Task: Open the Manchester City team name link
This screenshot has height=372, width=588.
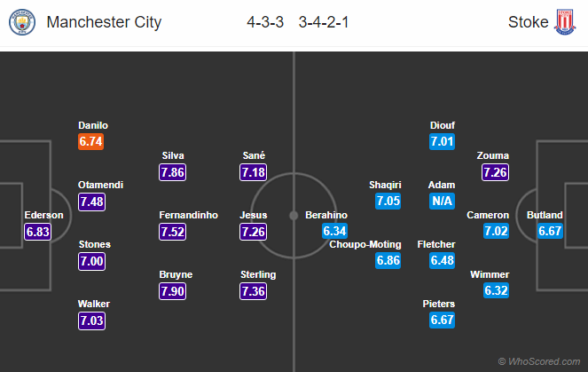Action: (x=104, y=22)
